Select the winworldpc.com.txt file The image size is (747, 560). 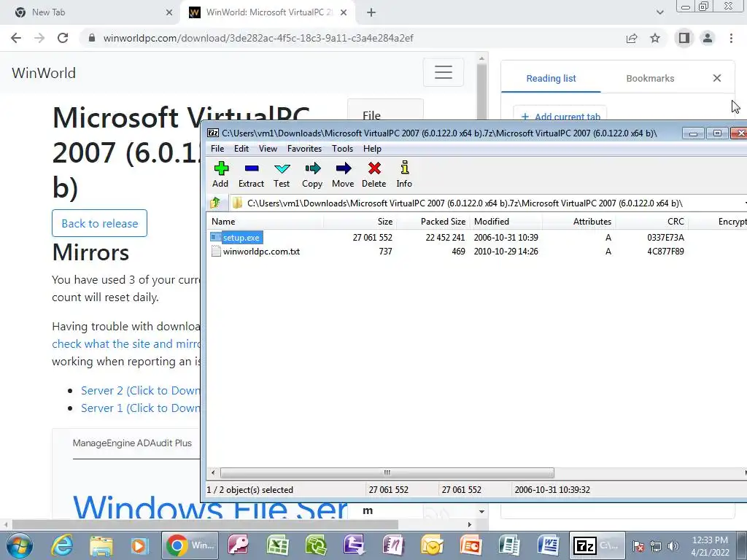point(261,252)
